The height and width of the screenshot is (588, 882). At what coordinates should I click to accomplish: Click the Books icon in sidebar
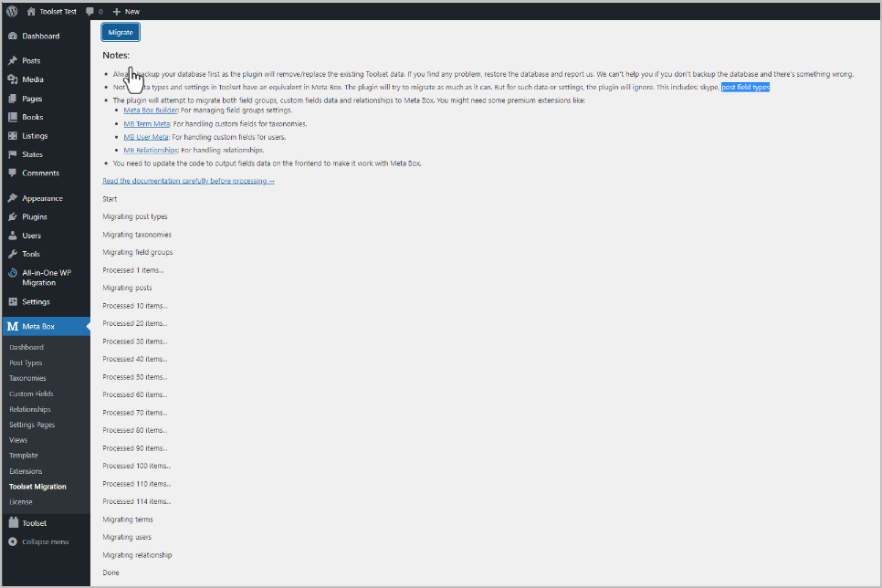tap(13, 117)
